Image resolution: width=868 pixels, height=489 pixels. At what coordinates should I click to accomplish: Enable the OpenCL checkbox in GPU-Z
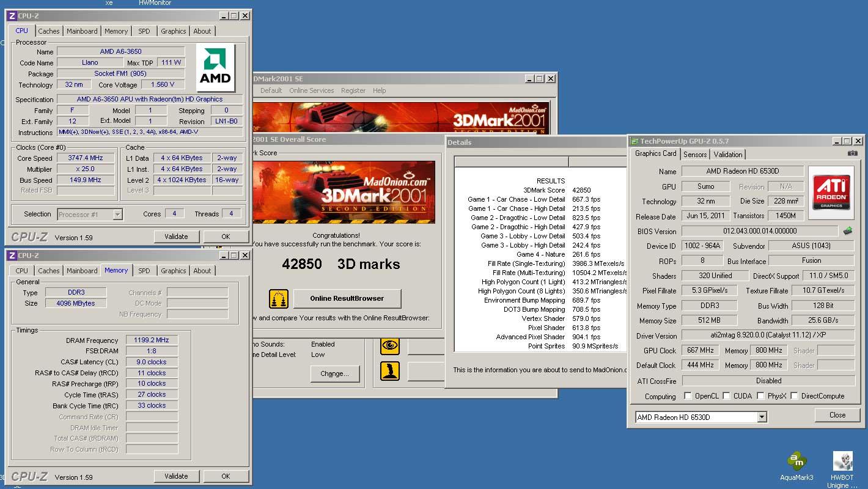point(688,396)
